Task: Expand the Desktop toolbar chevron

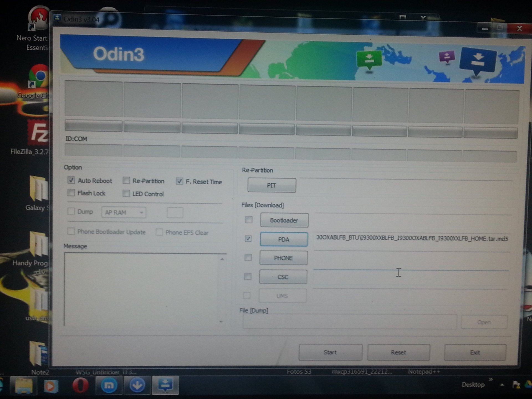Action: click(491, 379)
